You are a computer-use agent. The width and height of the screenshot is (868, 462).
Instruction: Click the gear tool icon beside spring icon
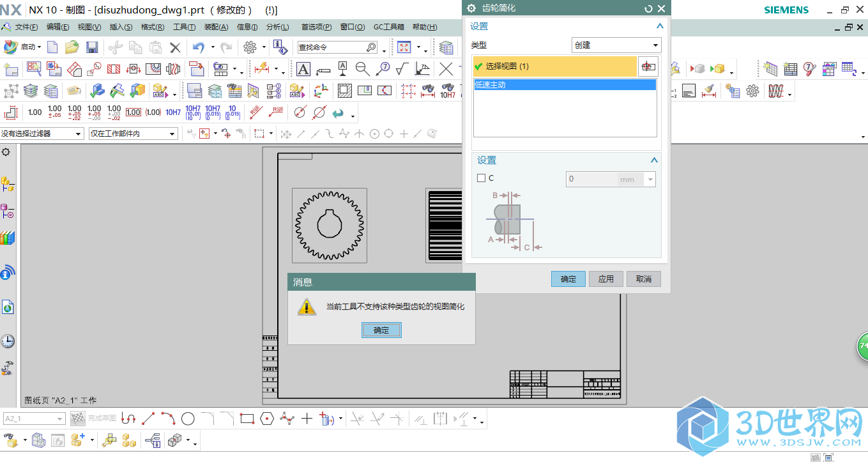tap(753, 91)
